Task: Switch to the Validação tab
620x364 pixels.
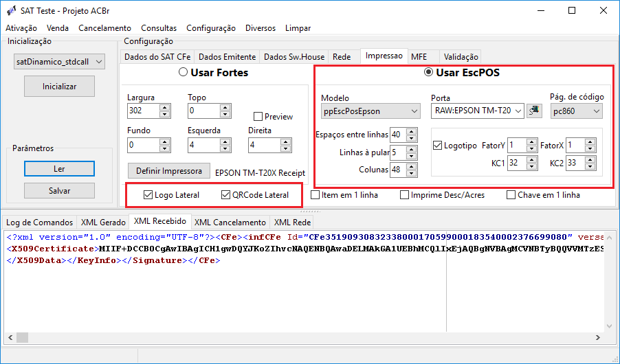Action: [461, 57]
